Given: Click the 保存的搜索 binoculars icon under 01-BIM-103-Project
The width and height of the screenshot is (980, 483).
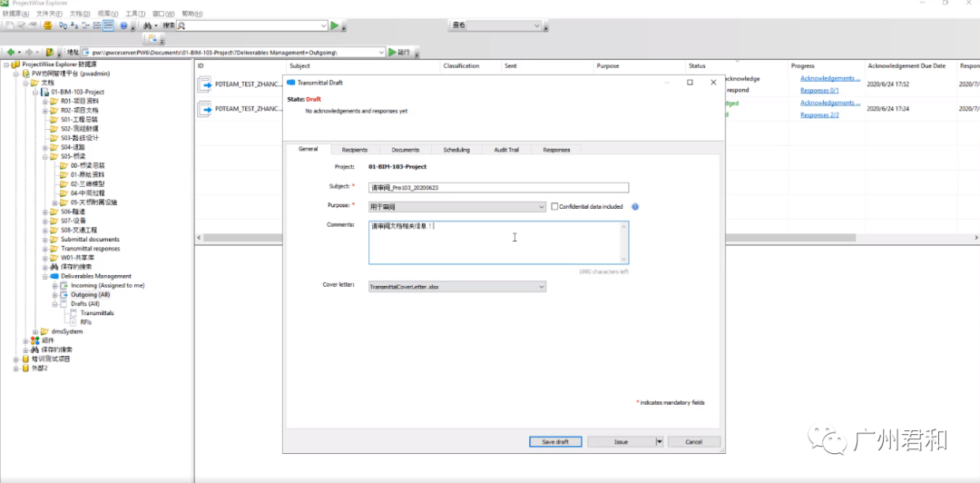Looking at the screenshot, I should coord(54,267).
